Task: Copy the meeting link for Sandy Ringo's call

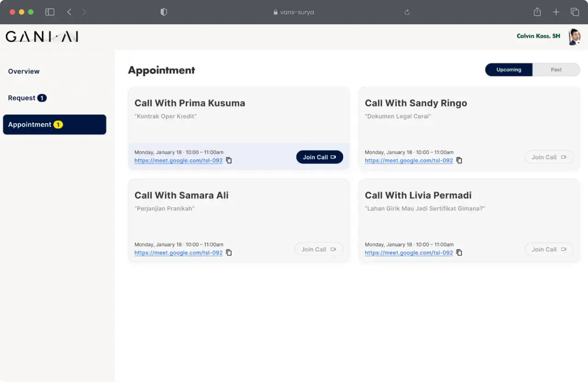Action: 459,160
